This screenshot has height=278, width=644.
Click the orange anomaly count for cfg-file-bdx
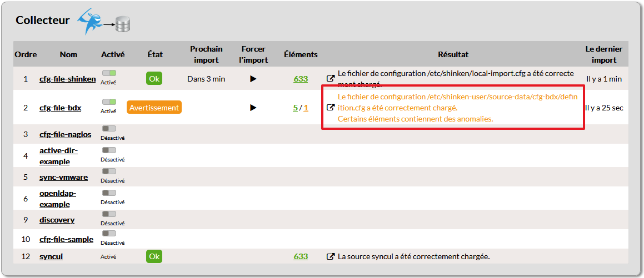[x=306, y=108]
